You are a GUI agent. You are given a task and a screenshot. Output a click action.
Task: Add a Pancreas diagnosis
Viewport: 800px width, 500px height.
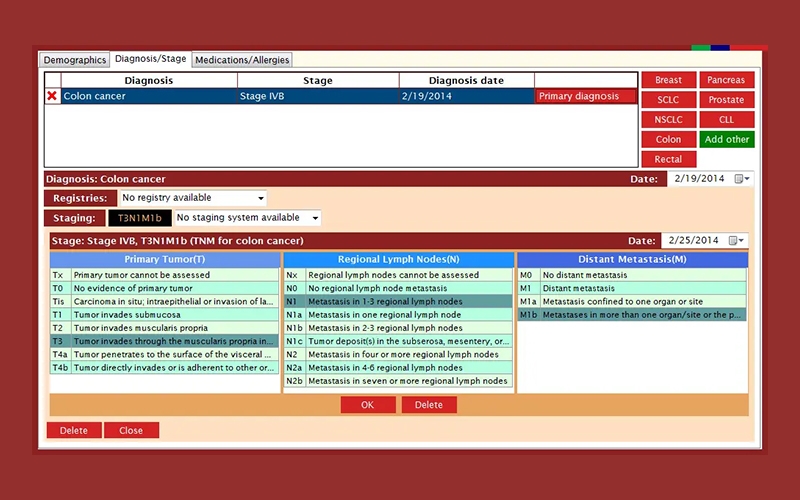click(x=726, y=80)
